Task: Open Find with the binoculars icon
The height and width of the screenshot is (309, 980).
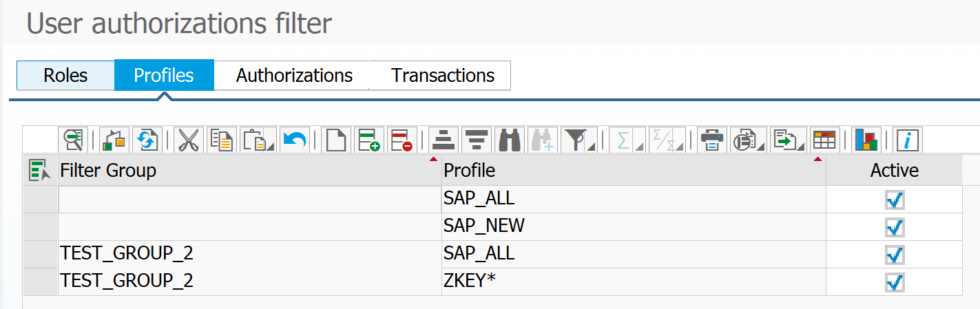Action: (x=511, y=140)
